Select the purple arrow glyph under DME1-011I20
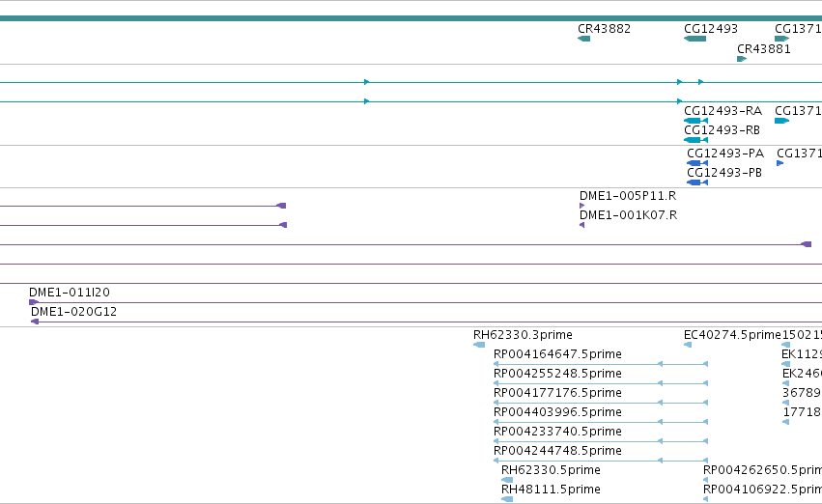 pyautogui.click(x=34, y=302)
